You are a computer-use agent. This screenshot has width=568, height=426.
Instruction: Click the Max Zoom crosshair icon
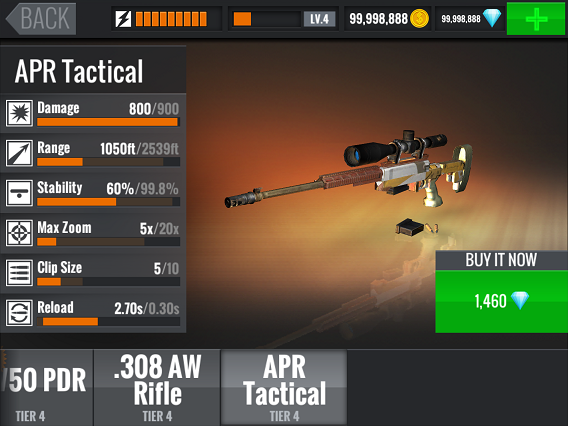(x=19, y=233)
